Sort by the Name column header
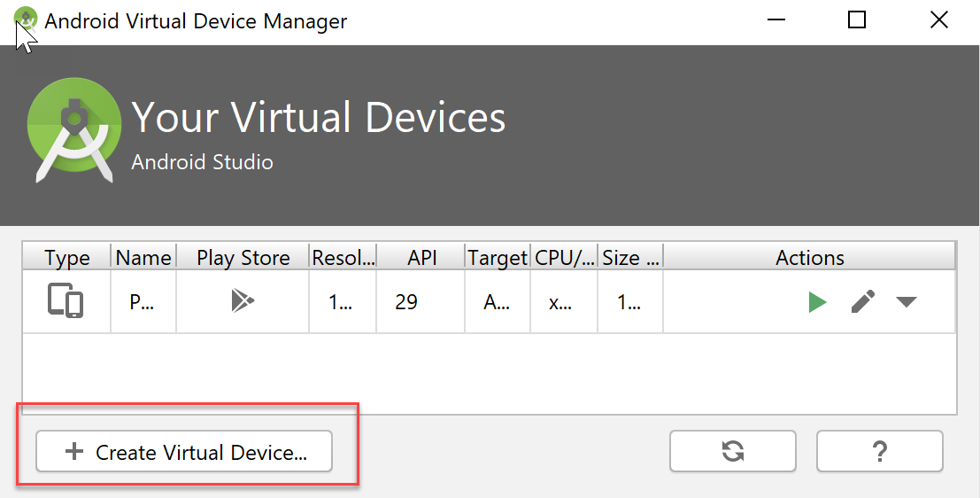The image size is (980, 498). [x=143, y=257]
